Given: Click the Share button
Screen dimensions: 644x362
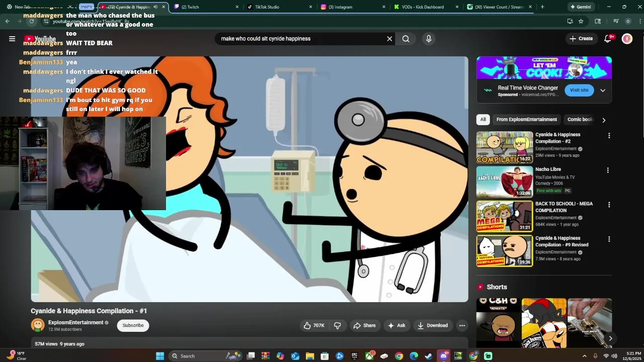Looking at the screenshot, I should pyautogui.click(x=364, y=325).
